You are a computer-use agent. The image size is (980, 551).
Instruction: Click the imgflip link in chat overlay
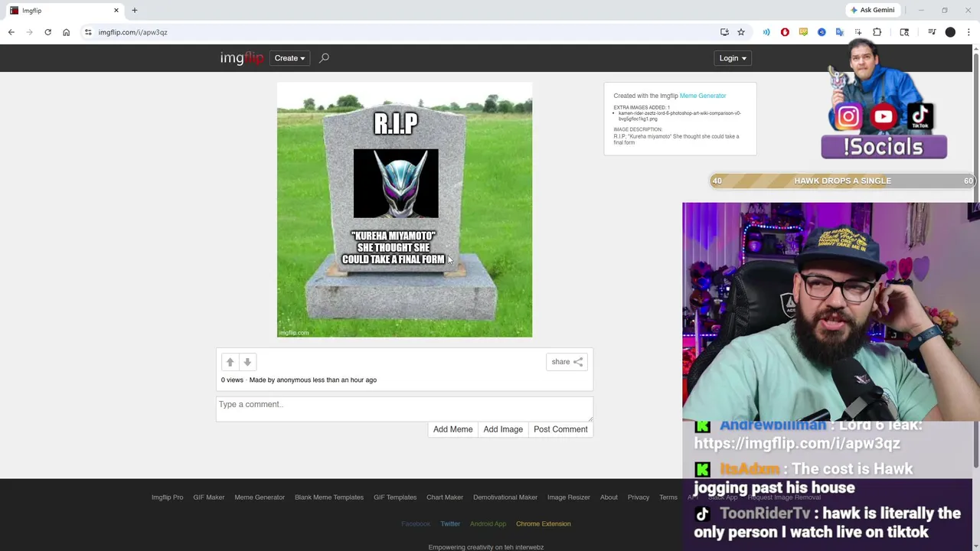tap(797, 444)
